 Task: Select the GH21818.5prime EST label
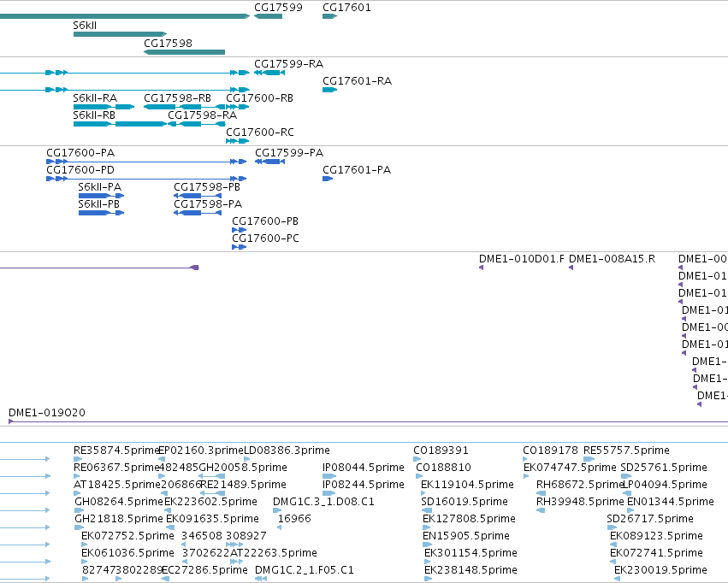pyautogui.click(x=119, y=519)
